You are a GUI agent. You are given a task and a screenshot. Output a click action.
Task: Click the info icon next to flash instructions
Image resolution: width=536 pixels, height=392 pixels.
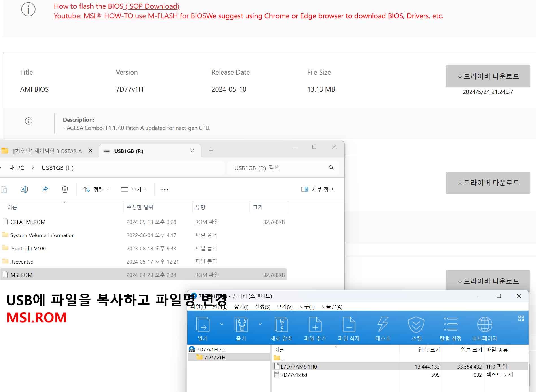[28, 9]
